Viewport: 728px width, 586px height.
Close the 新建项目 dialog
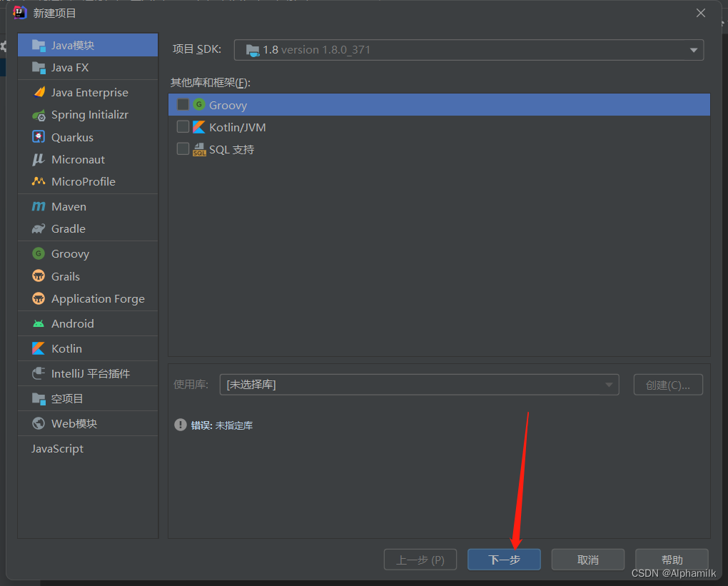[x=701, y=13]
